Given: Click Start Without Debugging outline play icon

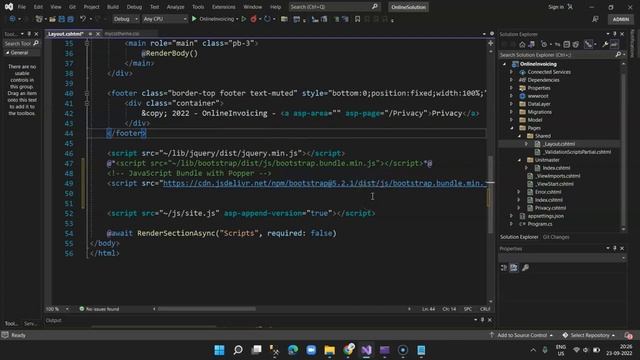Looking at the screenshot, I should point(244,19).
